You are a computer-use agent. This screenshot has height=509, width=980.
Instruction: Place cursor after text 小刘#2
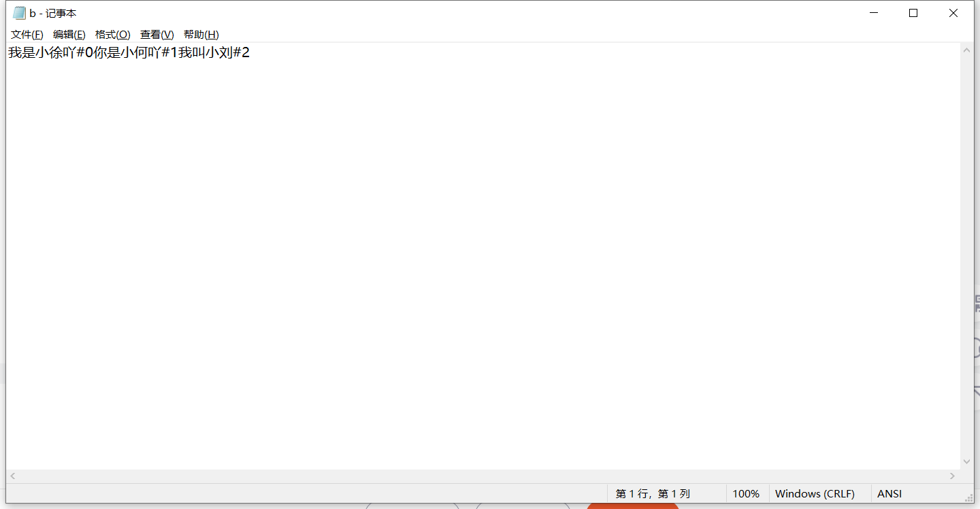(250, 52)
